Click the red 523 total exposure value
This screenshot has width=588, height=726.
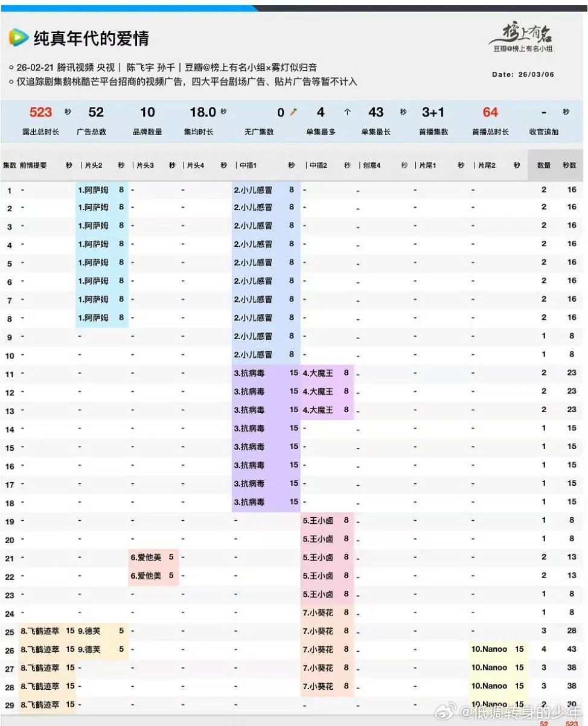click(40, 112)
